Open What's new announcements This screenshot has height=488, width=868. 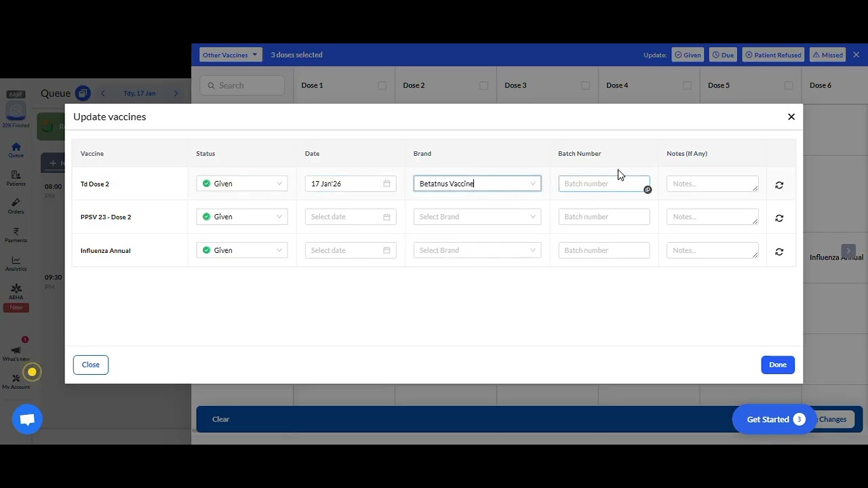point(16,354)
